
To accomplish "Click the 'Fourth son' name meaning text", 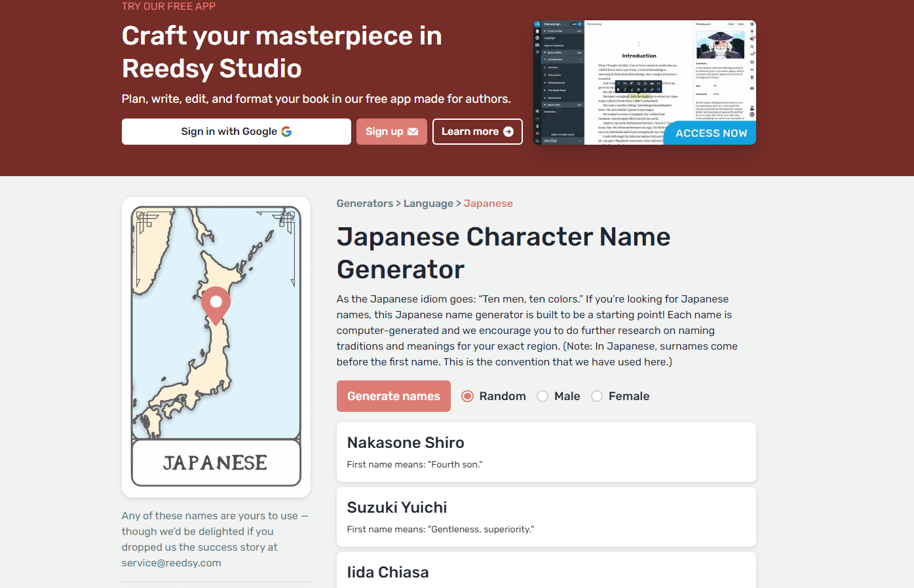I will (x=415, y=464).
